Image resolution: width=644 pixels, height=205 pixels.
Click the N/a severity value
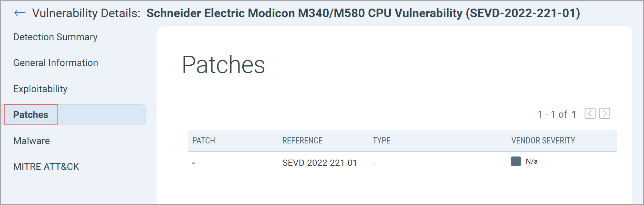click(x=531, y=161)
